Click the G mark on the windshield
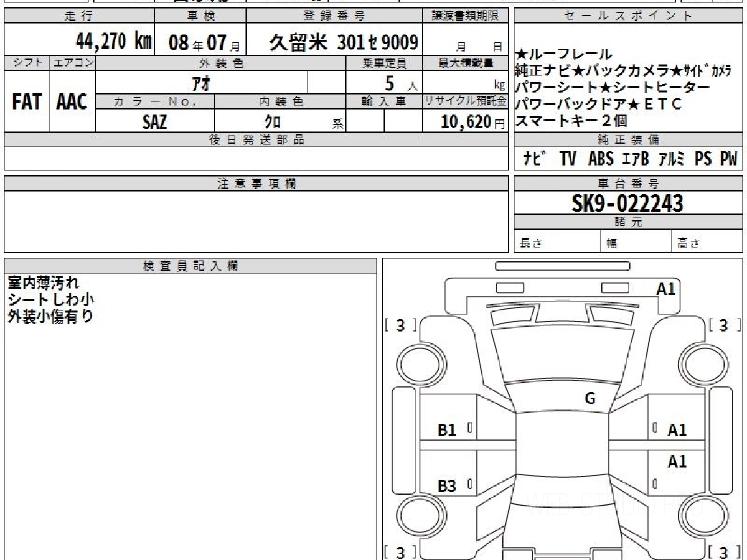 point(590,399)
